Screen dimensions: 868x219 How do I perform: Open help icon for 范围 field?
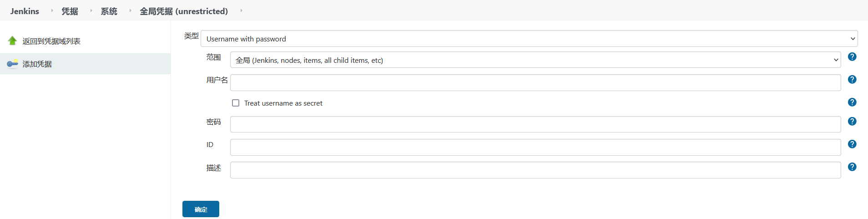coord(852,57)
